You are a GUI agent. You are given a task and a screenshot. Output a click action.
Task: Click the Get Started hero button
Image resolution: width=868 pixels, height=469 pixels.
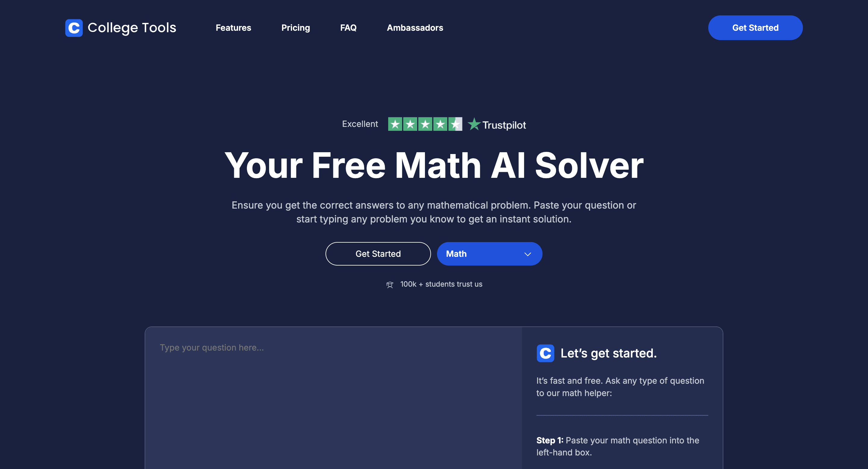378,253
